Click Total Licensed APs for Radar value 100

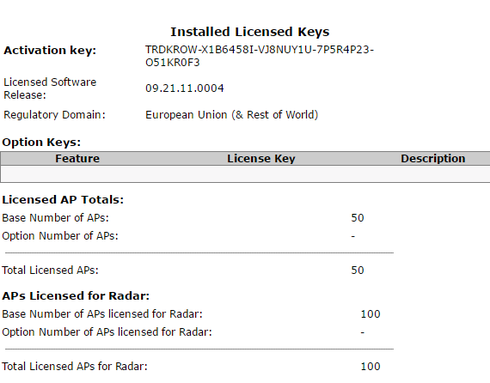pyautogui.click(x=370, y=367)
